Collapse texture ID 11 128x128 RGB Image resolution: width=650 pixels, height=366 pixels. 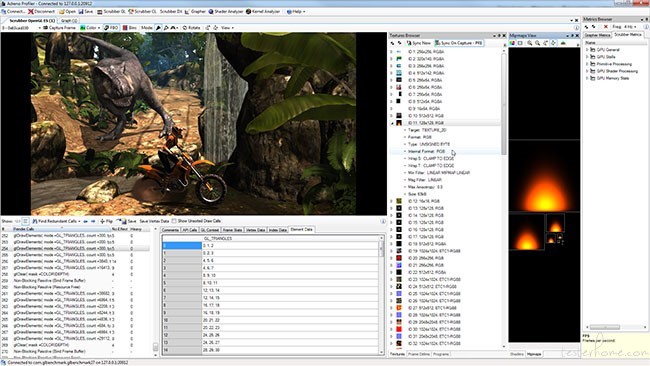(391, 123)
